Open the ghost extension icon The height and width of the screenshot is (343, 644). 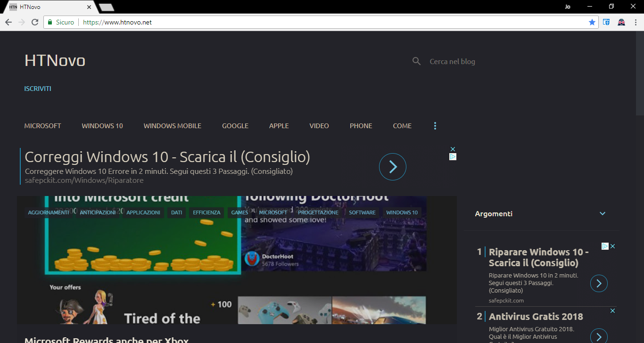(621, 22)
